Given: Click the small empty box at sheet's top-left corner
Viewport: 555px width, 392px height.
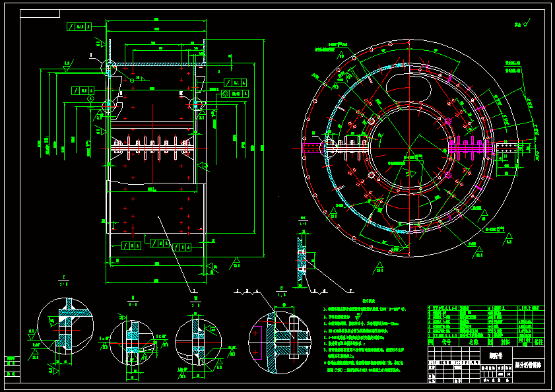Looking at the screenshot, I should coord(40,13).
